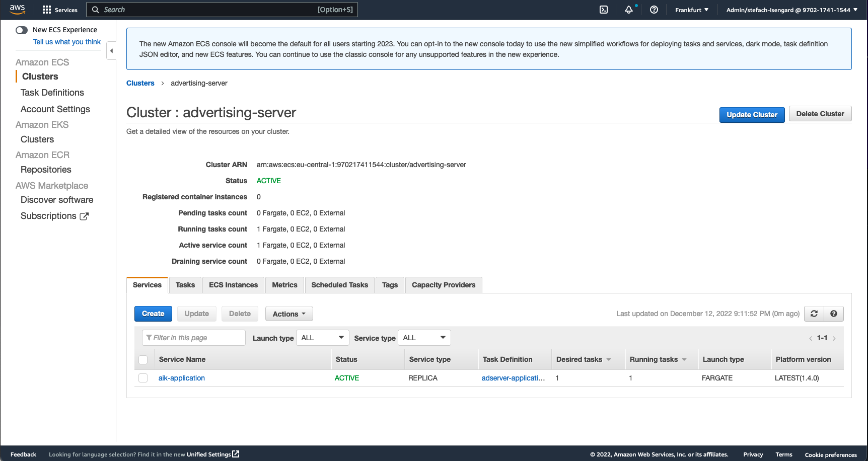
Task: Switch to the ECS Instances tab
Action: click(234, 285)
